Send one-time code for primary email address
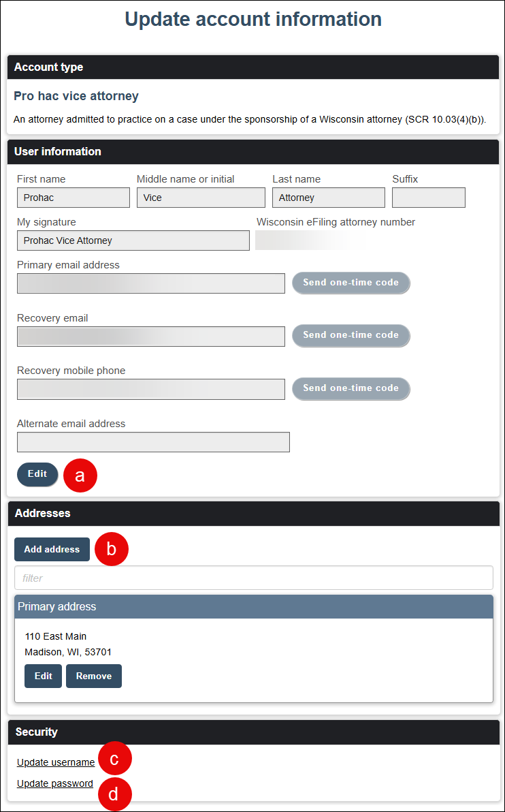505x812 pixels. pyautogui.click(x=351, y=283)
